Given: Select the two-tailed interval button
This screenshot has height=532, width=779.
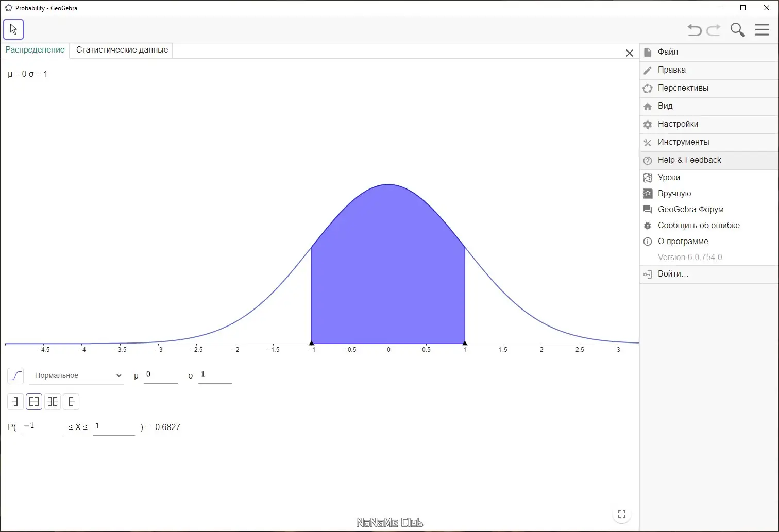Looking at the screenshot, I should (53, 402).
